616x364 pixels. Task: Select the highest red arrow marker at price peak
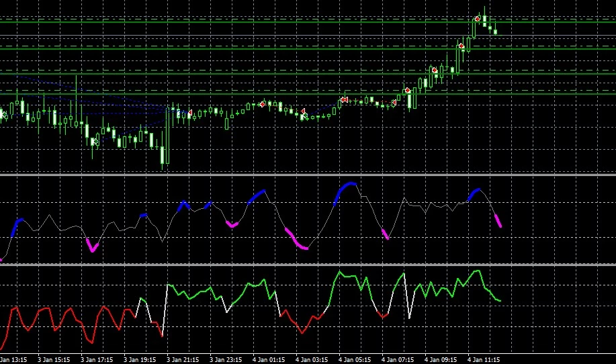[x=478, y=18]
